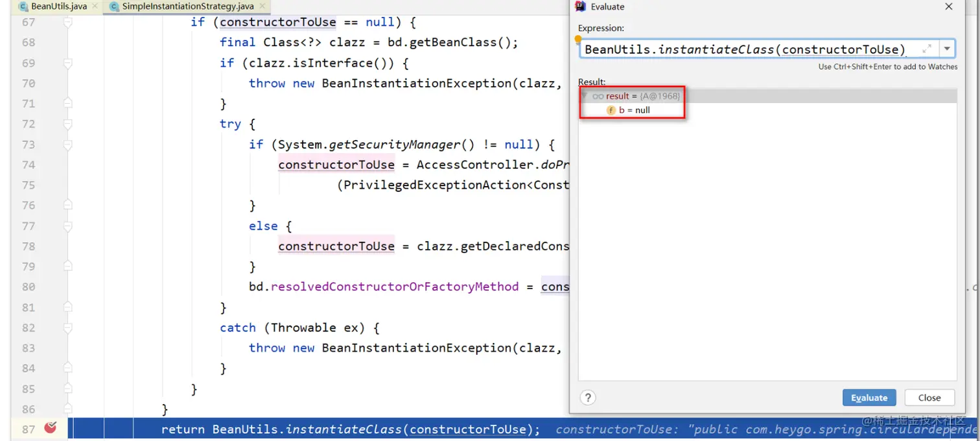The image size is (980, 441).
Task: Click the 'return' keyword on line 87
Action: (183, 429)
